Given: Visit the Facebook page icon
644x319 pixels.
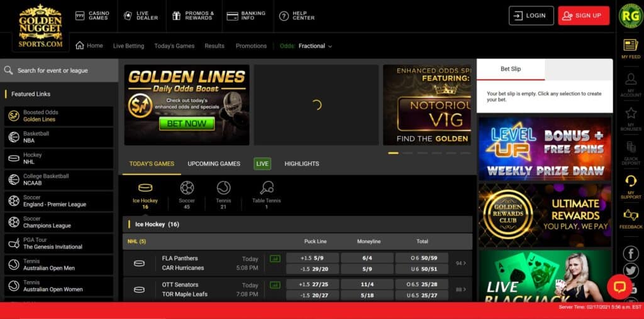Looking at the screenshot, I should [630, 254].
